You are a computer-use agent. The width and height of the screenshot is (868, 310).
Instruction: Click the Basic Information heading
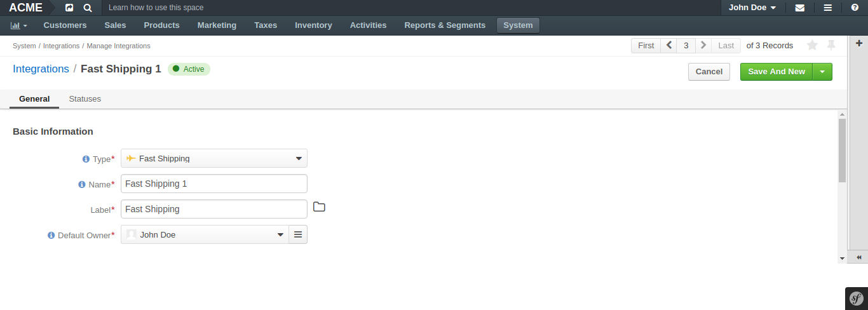point(53,131)
